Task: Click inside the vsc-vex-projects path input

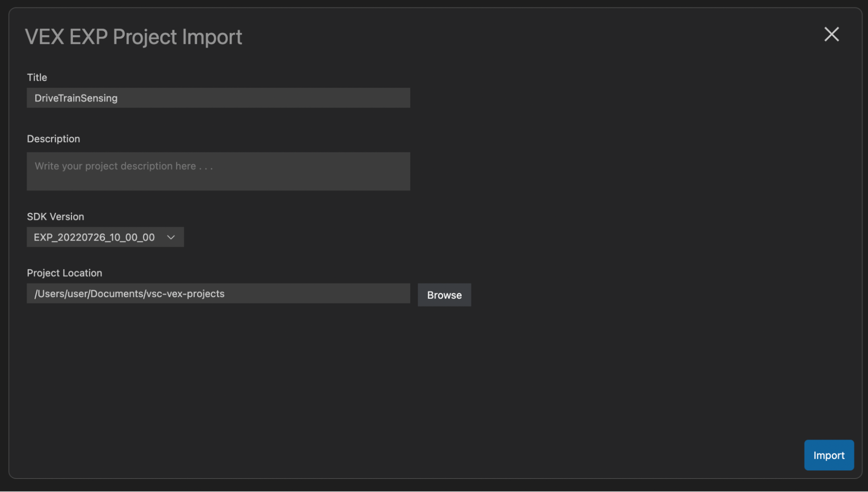Action: (218, 294)
